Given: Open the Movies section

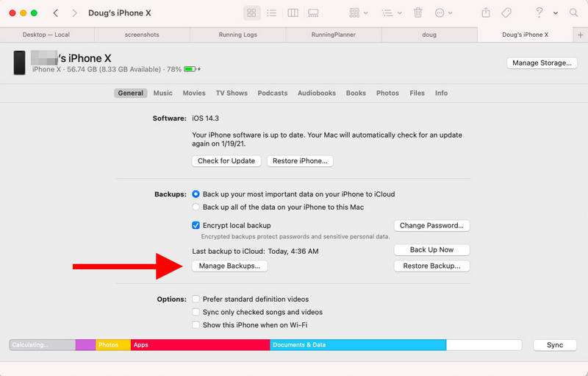Looking at the screenshot, I should pos(194,93).
